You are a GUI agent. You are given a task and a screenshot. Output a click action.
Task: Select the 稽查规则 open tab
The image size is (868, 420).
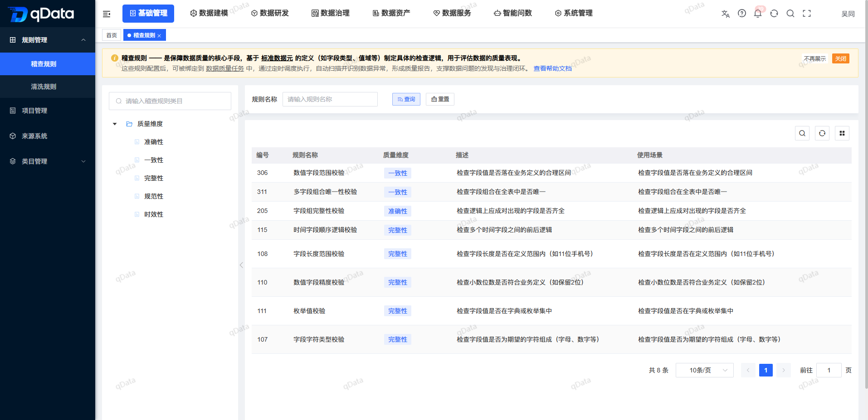tap(144, 35)
